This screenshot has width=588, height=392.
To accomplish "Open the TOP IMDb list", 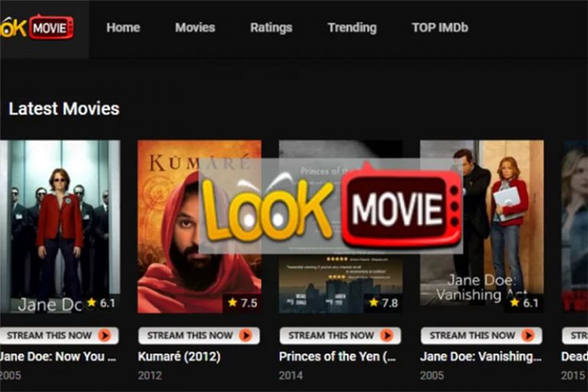I will point(440,28).
